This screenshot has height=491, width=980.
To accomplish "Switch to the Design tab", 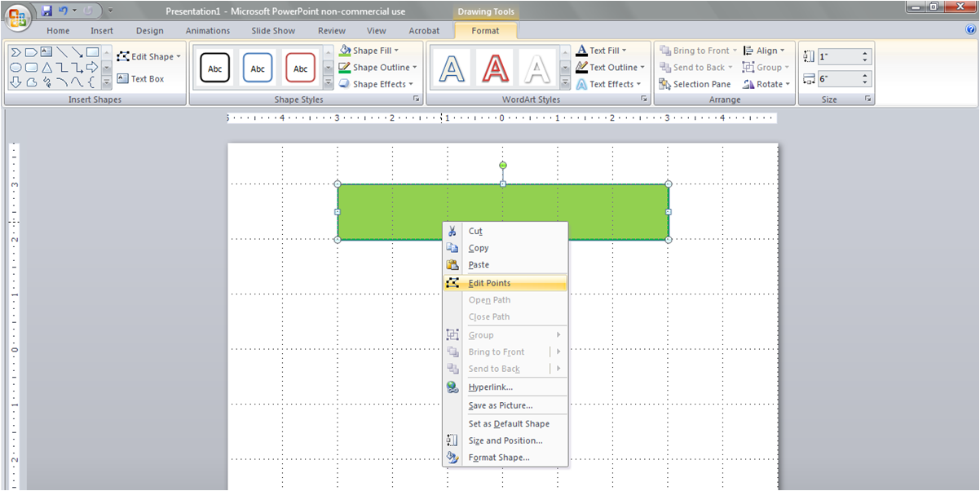I will [150, 31].
